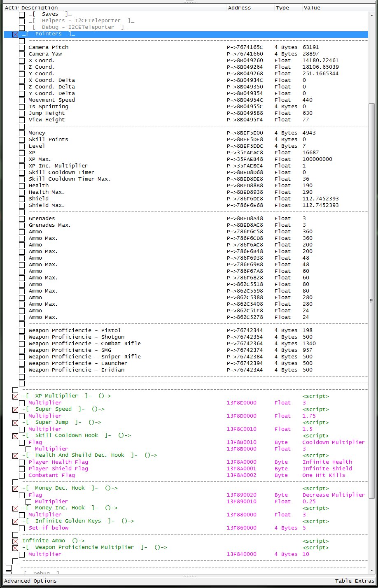This screenshot has width=378, height=588.
Task: Click the Active column header
Action: click(12, 8)
